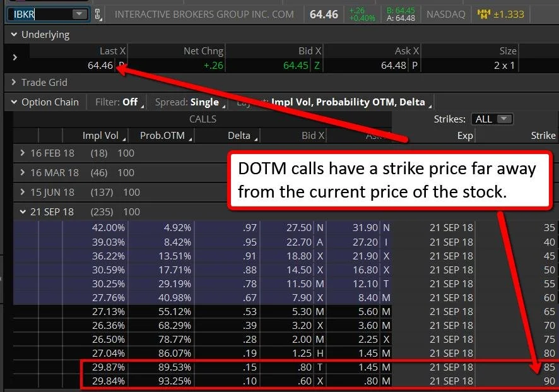Image resolution: width=559 pixels, height=392 pixels.
Task: Click the 14.50 bid for the 50 strike
Action: [x=299, y=270]
